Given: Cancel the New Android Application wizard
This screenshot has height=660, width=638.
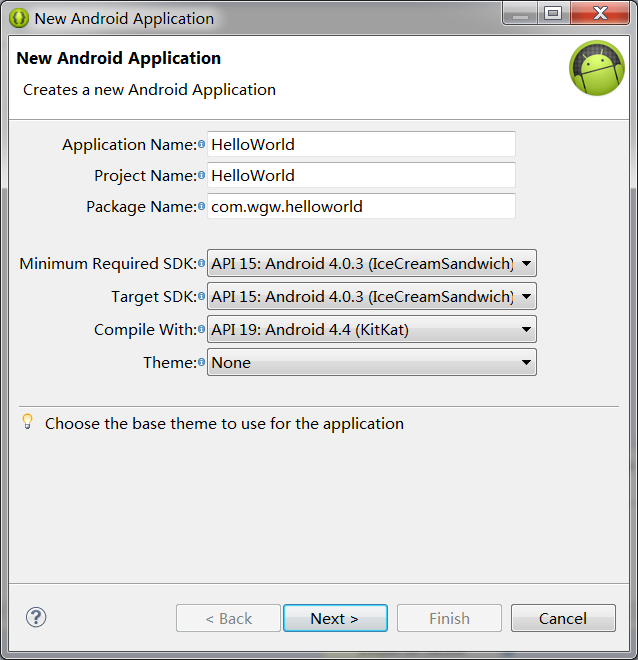Looking at the screenshot, I should point(564,618).
